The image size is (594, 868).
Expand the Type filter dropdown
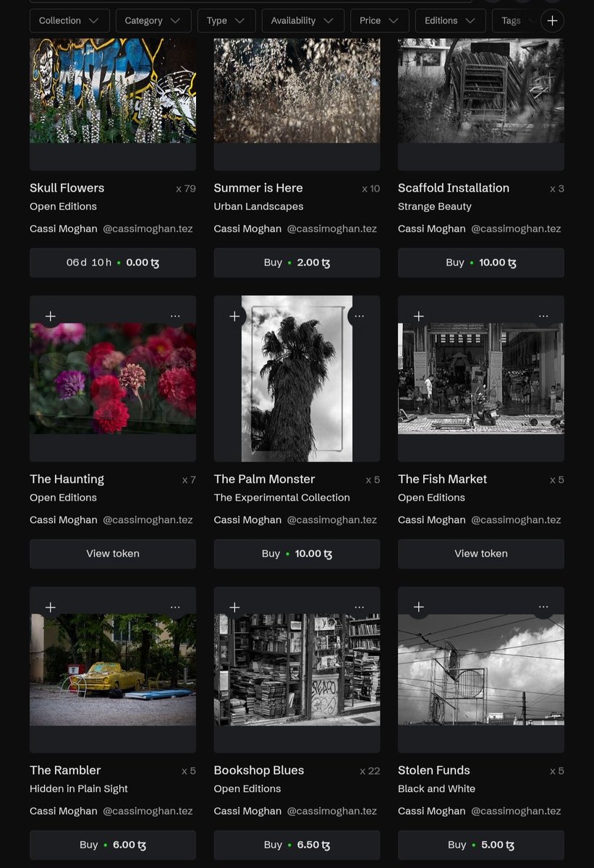click(x=226, y=20)
